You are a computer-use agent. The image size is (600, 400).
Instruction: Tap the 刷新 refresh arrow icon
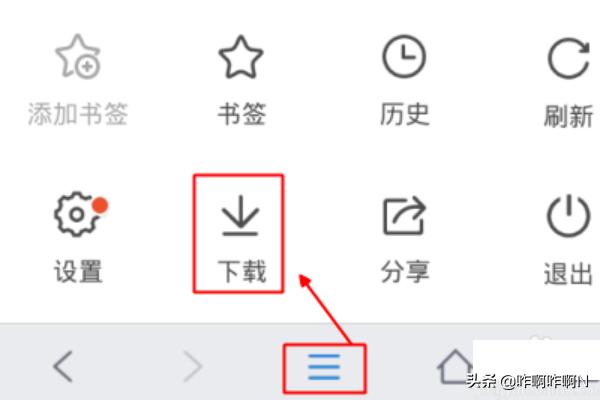(x=569, y=58)
